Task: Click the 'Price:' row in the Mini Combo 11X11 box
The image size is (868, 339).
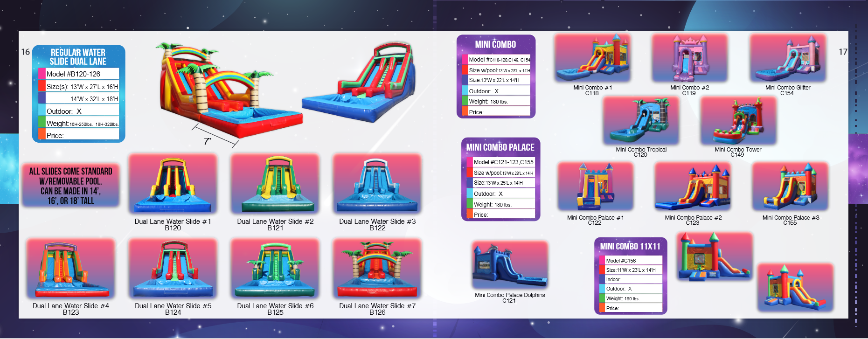Action: (631, 308)
